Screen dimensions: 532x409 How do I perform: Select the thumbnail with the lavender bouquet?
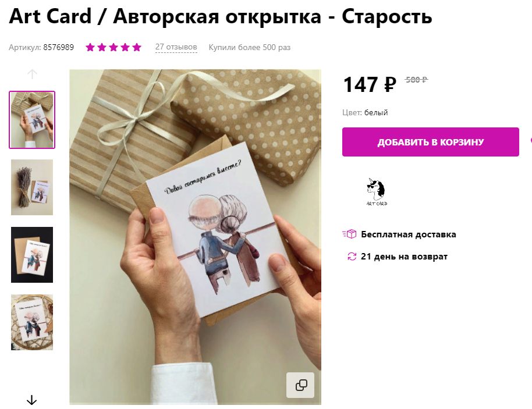click(x=32, y=187)
